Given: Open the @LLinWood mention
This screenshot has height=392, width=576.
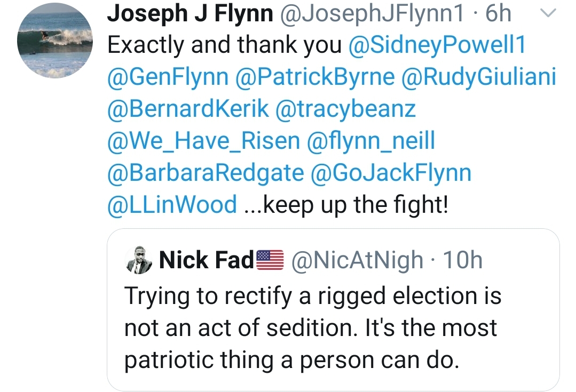Looking at the screenshot, I should 172,205.
